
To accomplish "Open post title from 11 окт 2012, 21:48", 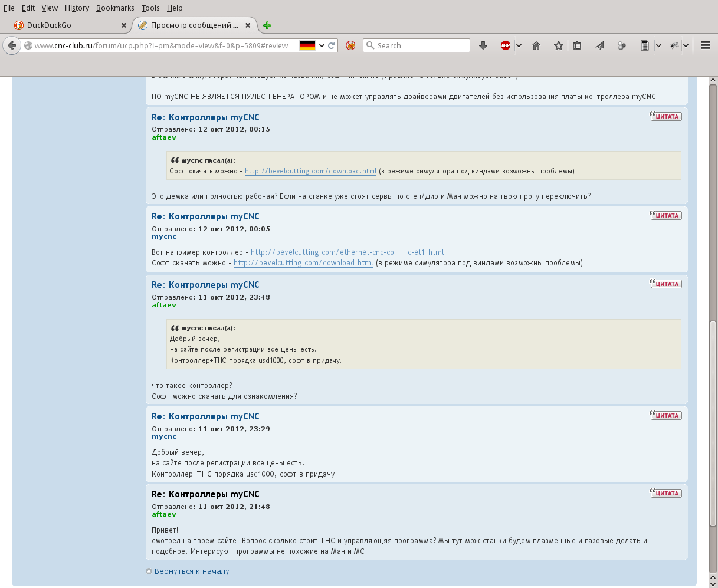I will 205,494.
